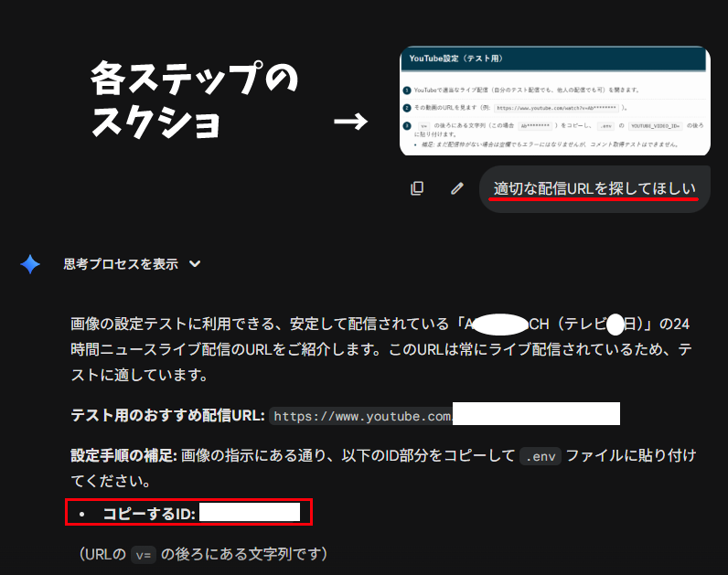Click the blue Gemini sparkle icon
Image resolution: width=728 pixels, height=575 pixels.
point(30,264)
